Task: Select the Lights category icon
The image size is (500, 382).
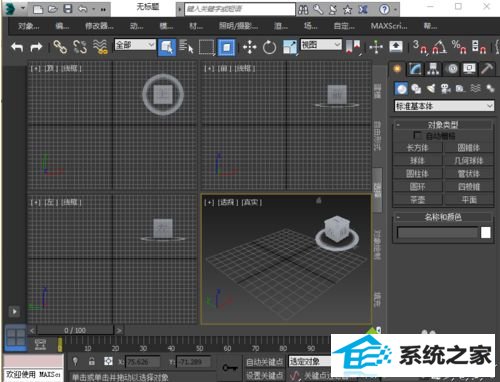Action: 431,89
